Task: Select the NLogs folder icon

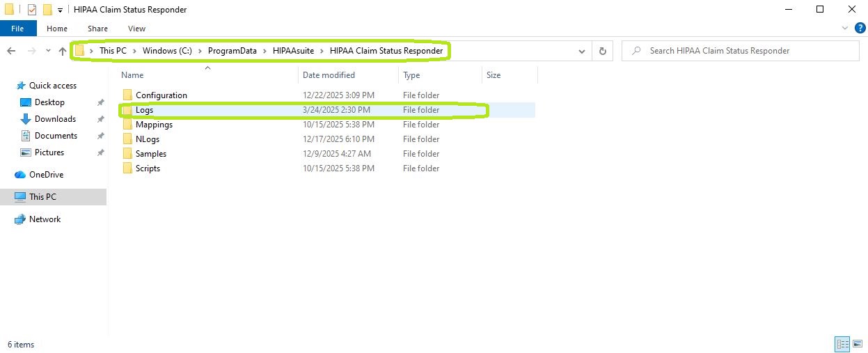Action: [x=127, y=139]
